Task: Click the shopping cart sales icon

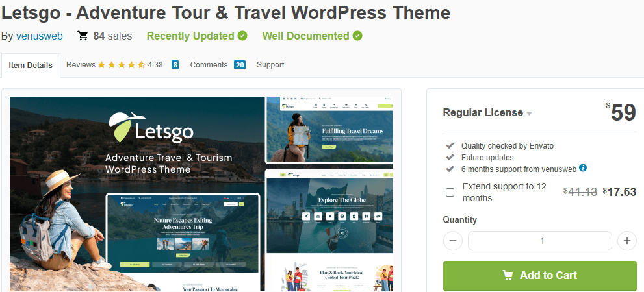Action: coord(83,36)
